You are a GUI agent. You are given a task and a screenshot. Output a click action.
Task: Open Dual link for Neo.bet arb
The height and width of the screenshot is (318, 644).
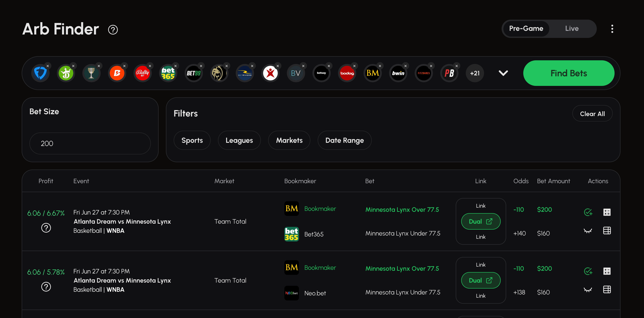(x=481, y=281)
